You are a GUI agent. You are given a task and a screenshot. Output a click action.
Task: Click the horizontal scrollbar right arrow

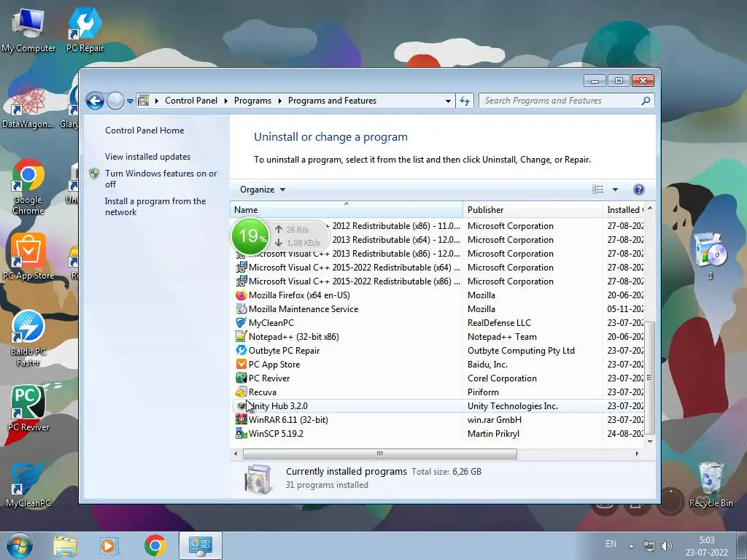(x=638, y=454)
